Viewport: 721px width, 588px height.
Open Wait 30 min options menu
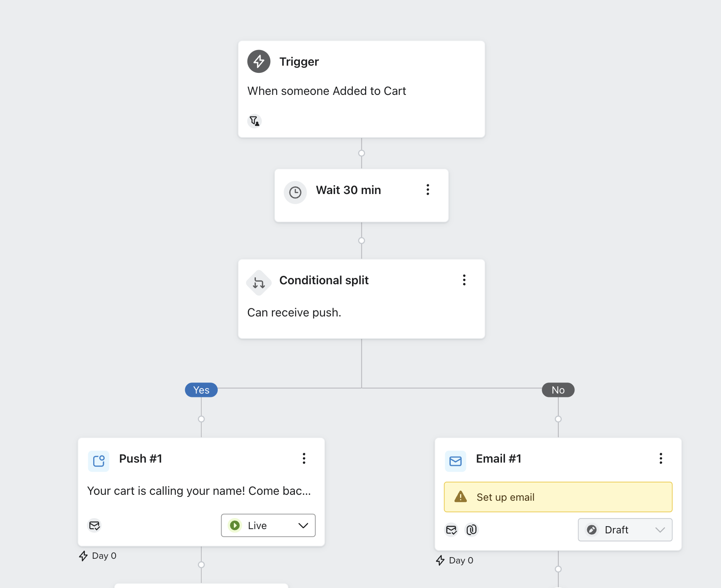428,190
